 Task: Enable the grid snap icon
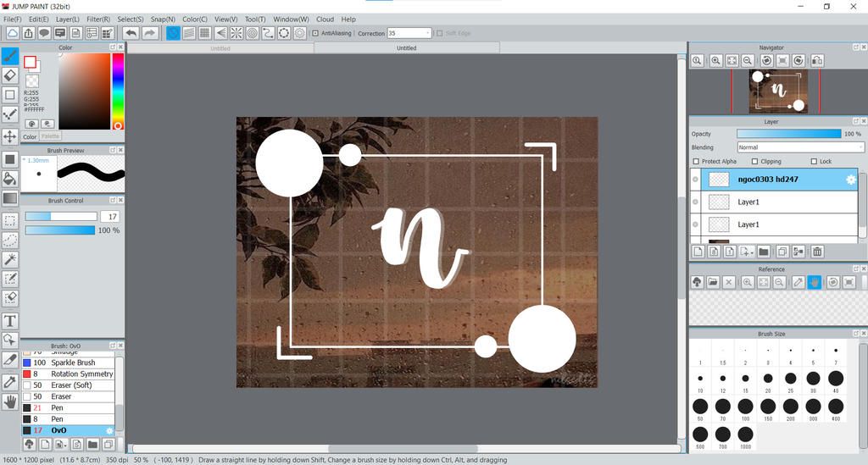[205, 33]
